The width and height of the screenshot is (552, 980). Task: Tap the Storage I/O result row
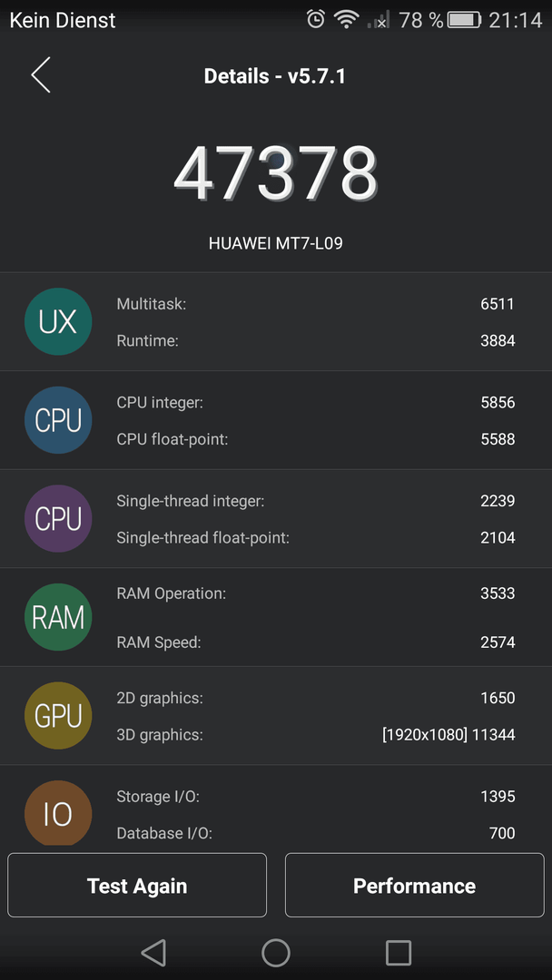coord(316,797)
